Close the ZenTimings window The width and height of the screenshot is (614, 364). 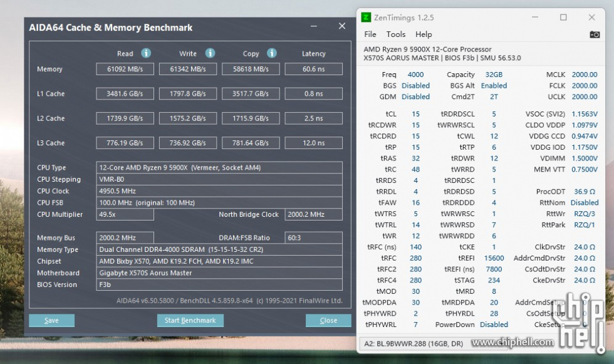tap(591, 17)
